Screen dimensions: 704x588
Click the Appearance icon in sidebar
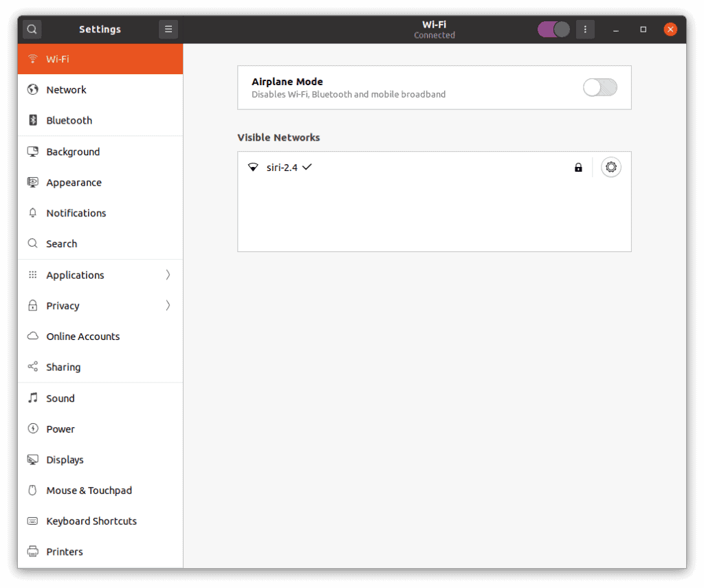(x=32, y=182)
